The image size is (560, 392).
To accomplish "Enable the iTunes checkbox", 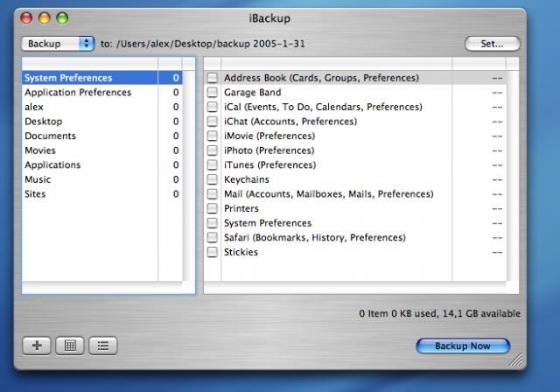I will click(x=212, y=165).
